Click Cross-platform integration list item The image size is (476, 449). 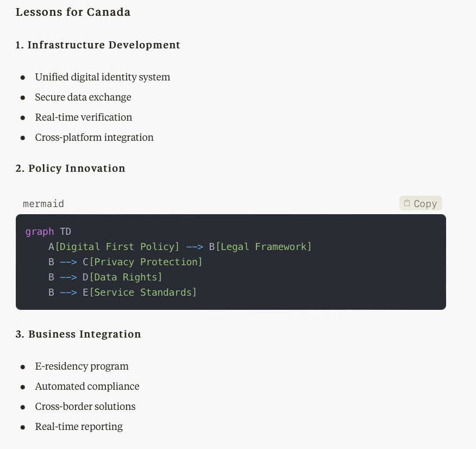94,137
